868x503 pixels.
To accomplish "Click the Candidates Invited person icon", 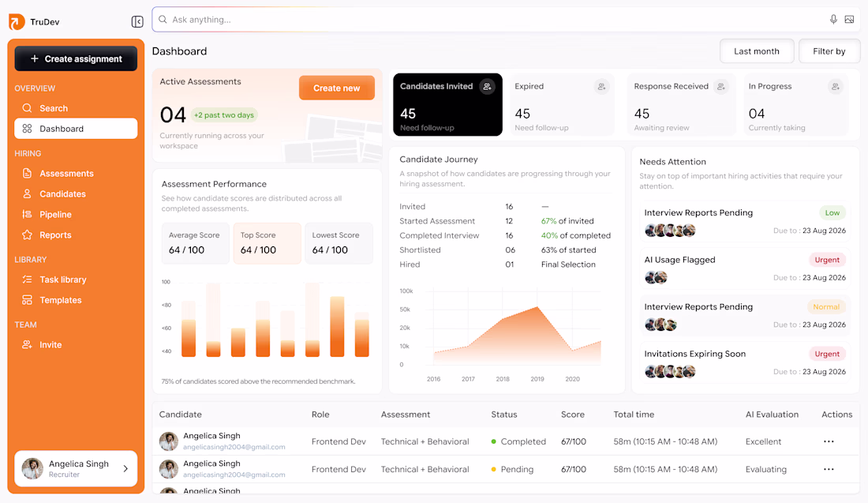I will pyautogui.click(x=487, y=86).
